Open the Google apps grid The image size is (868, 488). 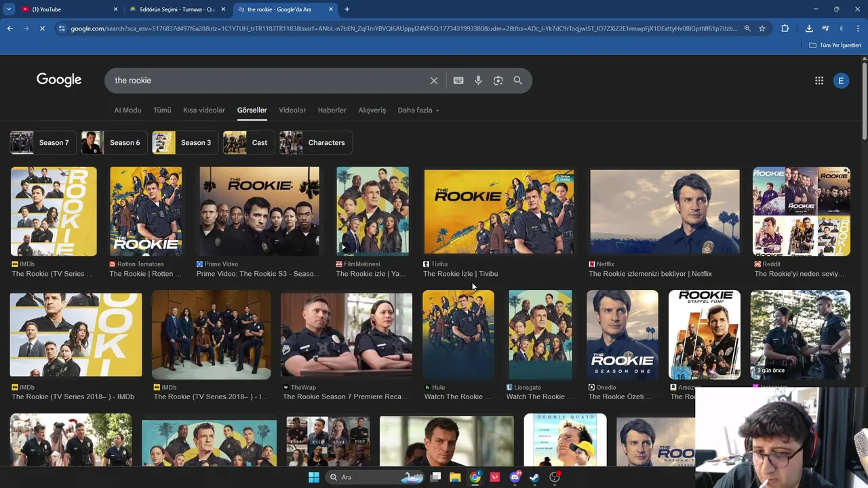819,81
